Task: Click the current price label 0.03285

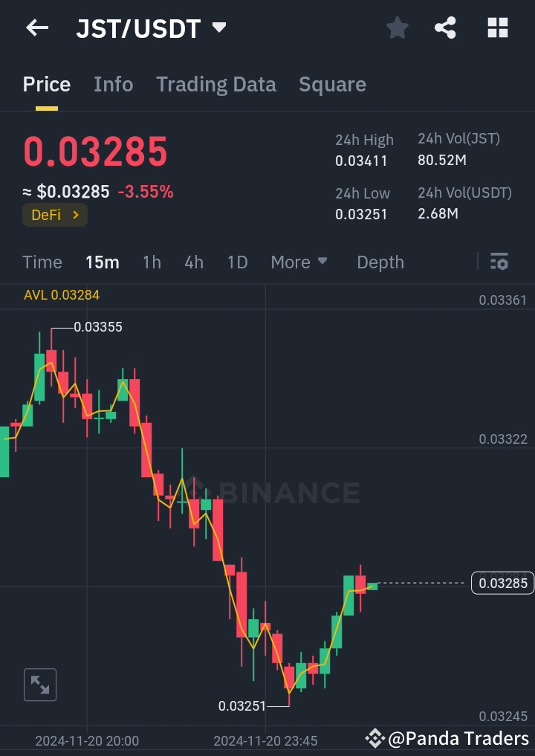Action: click(x=502, y=584)
